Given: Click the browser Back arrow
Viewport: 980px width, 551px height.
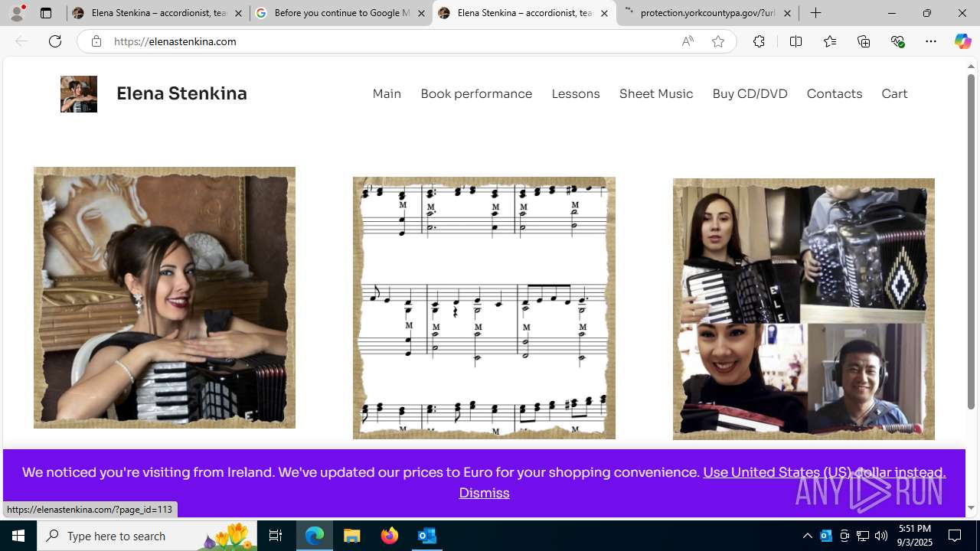Looking at the screenshot, I should pos(21,41).
